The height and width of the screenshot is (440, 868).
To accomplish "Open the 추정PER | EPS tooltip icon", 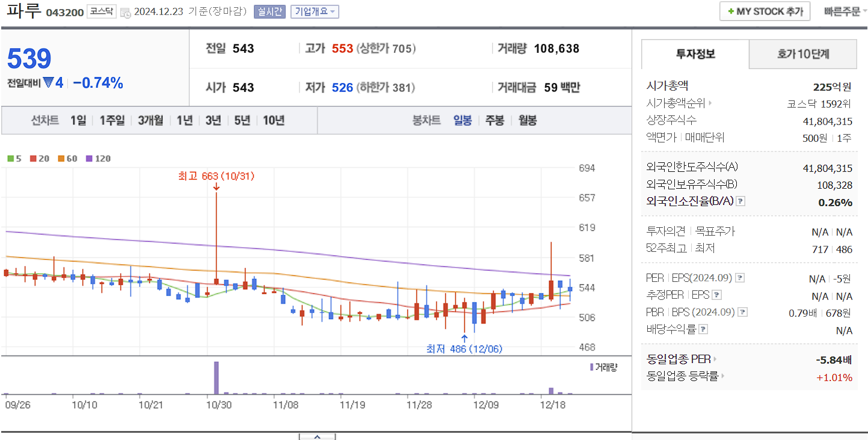I will [715, 295].
